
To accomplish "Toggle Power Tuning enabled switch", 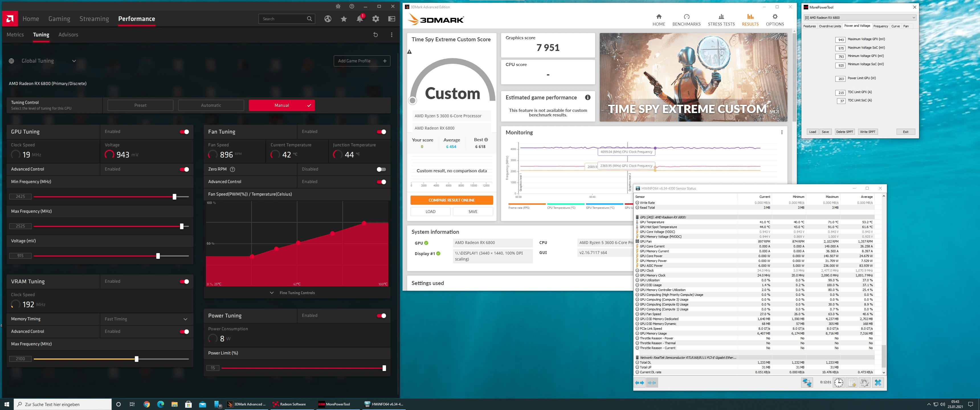I will [381, 316].
